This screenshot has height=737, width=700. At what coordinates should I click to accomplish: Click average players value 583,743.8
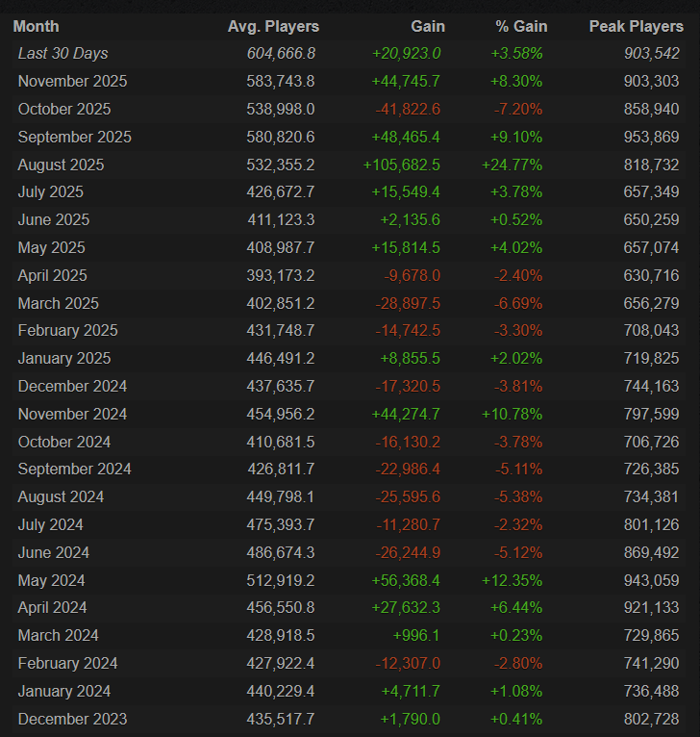(281, 82)
